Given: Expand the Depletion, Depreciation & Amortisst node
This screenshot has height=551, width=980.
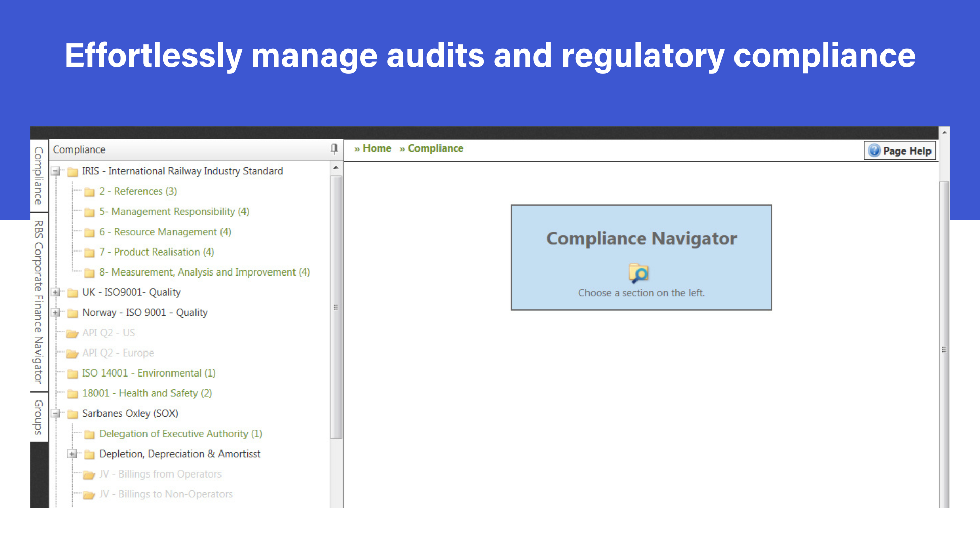Looking at the screenshot, I should click(x=72, y=454).
